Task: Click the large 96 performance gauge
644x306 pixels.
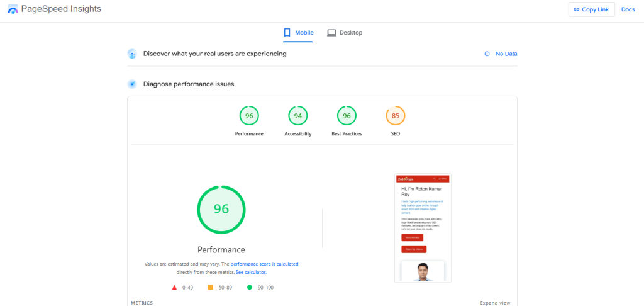Action: 221,209
